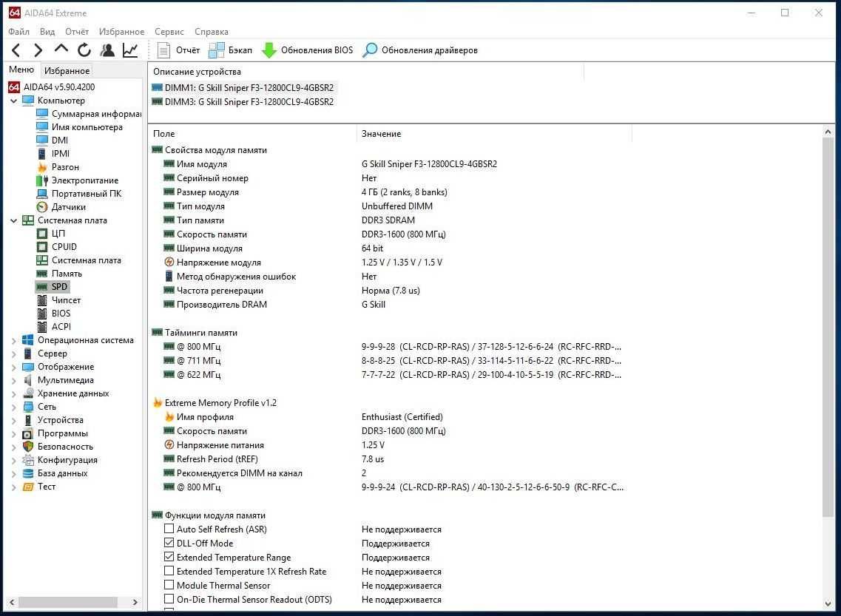
Task: Click the Forward navigation arrow
Action: (38, 50)
